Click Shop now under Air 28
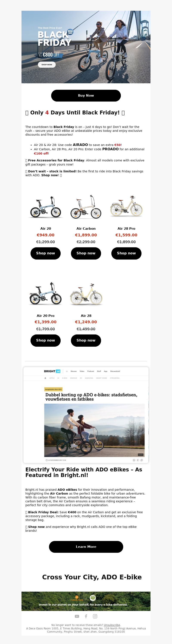The width and height of the screenshot is (172, 644). (x=86, y=340)
